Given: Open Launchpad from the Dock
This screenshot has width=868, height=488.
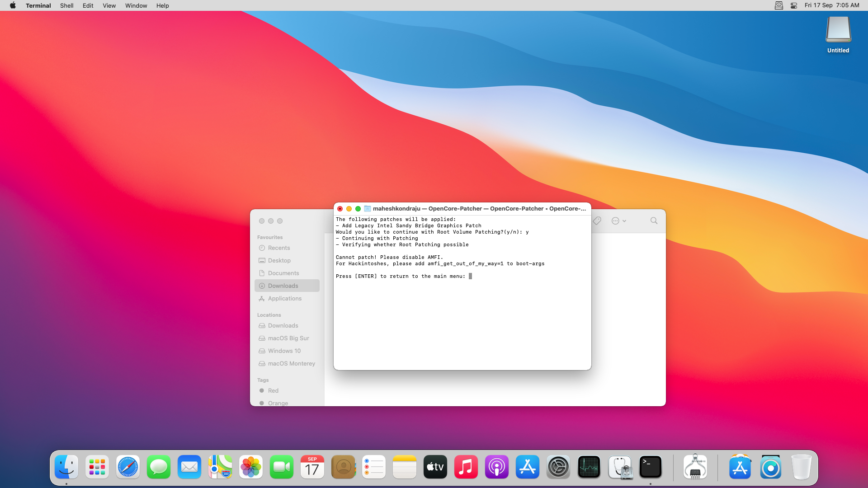Looking at the screenshot, I should pyautogui.click(x=97, y=467).
